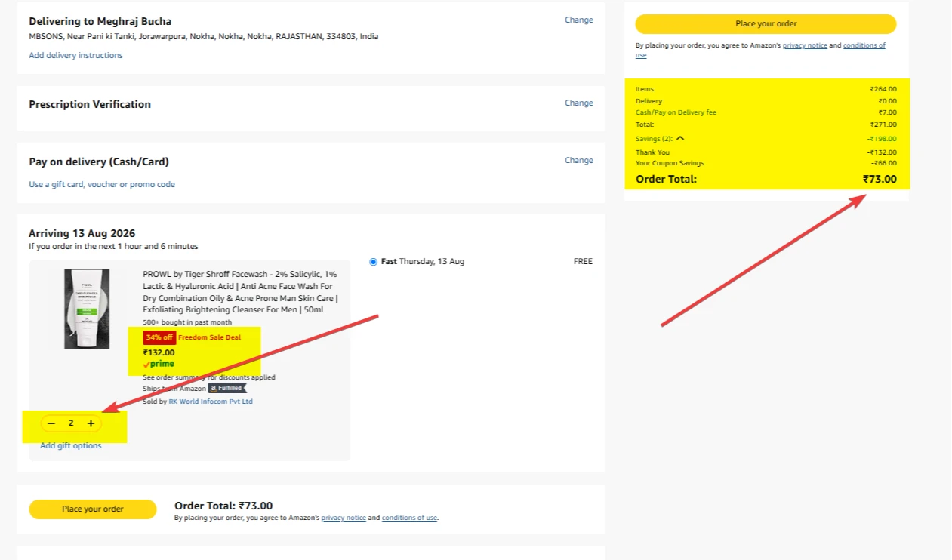
Task: Click 'See order summary for discounts applied'
Action: tap(209, 377)
